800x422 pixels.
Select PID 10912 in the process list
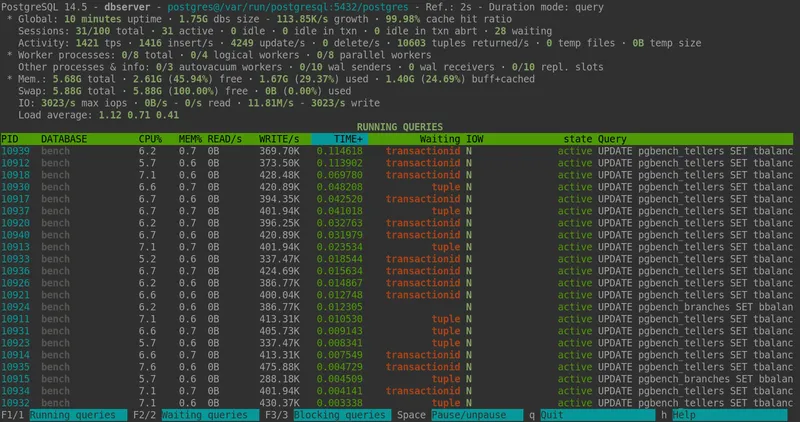tap(15, 163)
